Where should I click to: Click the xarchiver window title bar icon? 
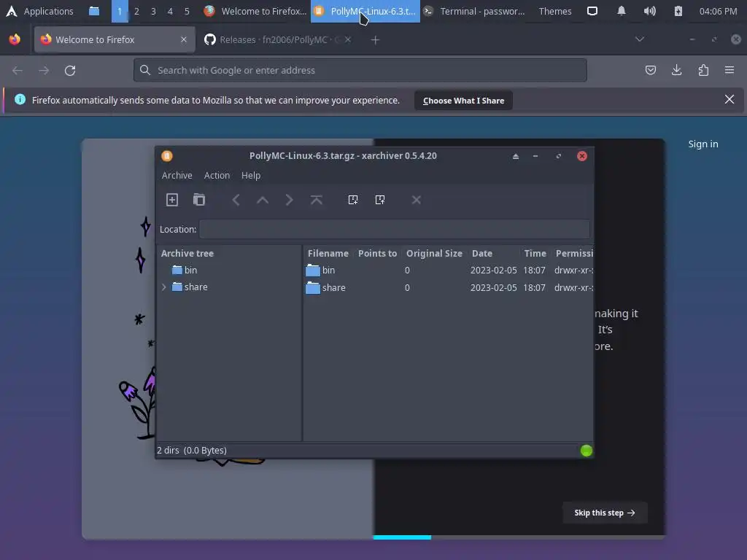(x=167, y=156)
